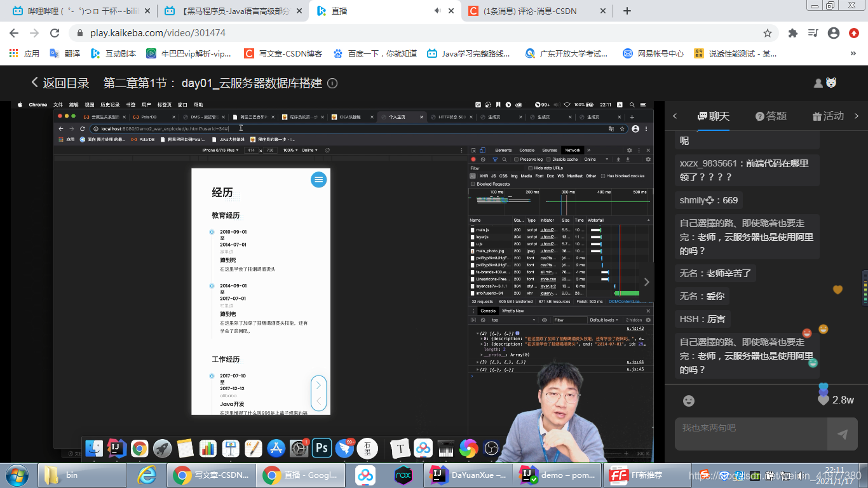Open the 互动副本 bookmark
The height and width of the screenshot is (488, 868).
click(x=113, y=54)
